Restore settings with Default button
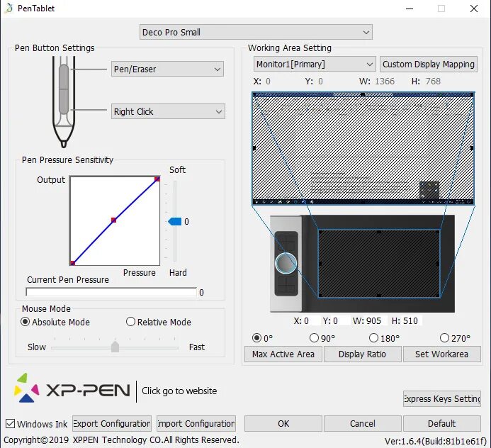This screenshot has height=448, width=491. 442,424
